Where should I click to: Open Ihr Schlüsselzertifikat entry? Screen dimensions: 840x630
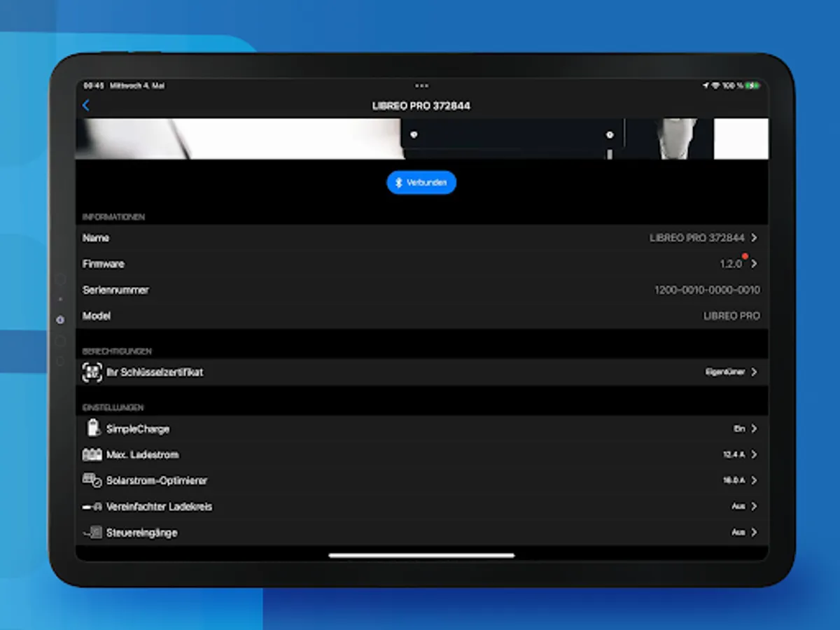pyautogui.click(x=422, y=372)
